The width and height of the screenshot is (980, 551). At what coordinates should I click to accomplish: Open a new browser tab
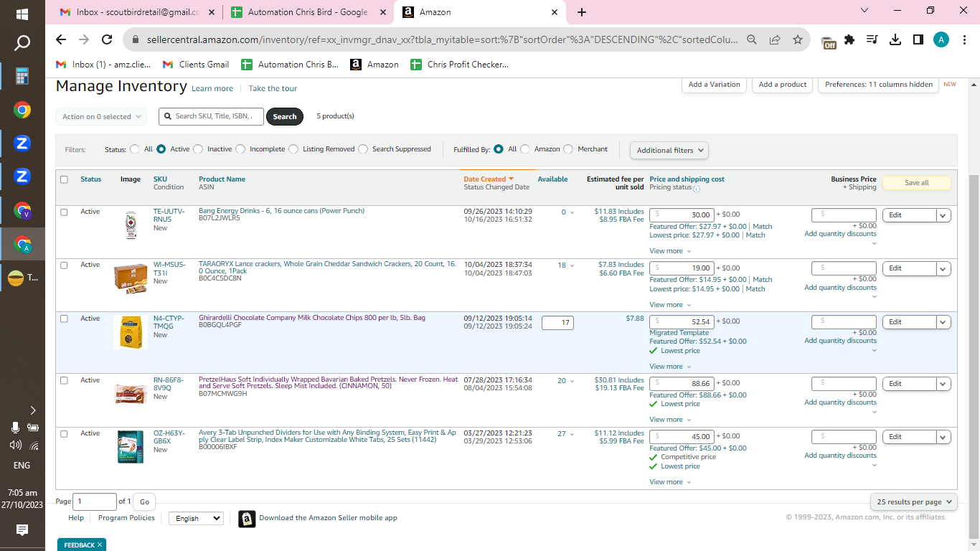coord(582,12)
